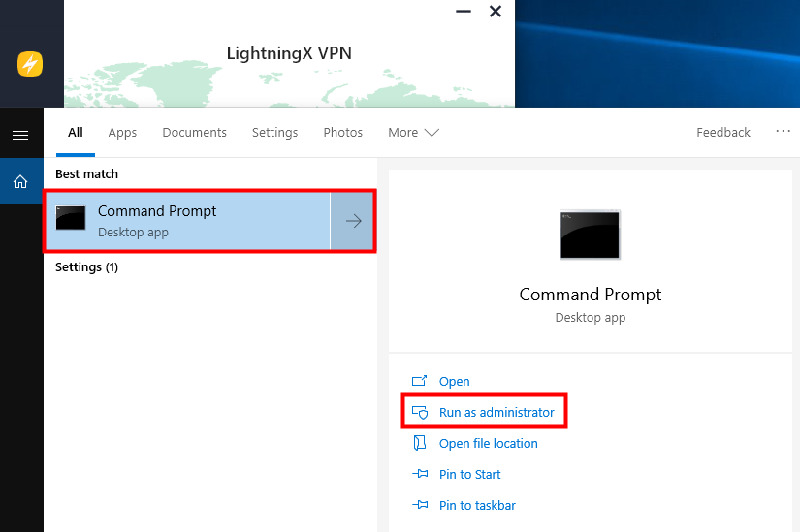
Task: Click the pin icon beside Pin to taskbar
Action: (x=420, y=505)
